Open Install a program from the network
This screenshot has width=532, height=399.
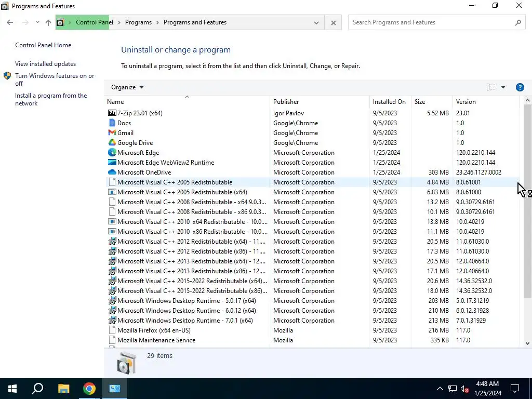point(51,99)
